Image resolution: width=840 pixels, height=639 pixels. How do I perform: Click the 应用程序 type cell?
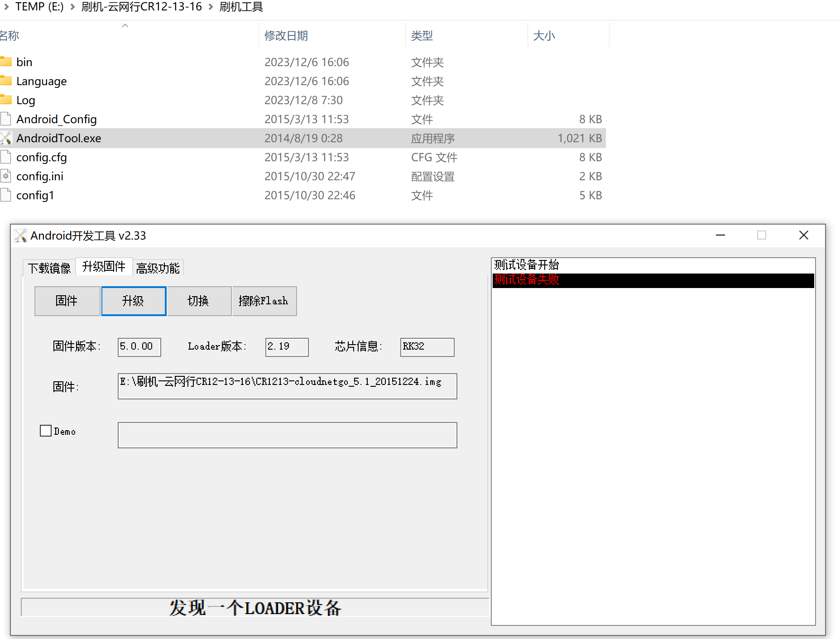pos(433,138)
